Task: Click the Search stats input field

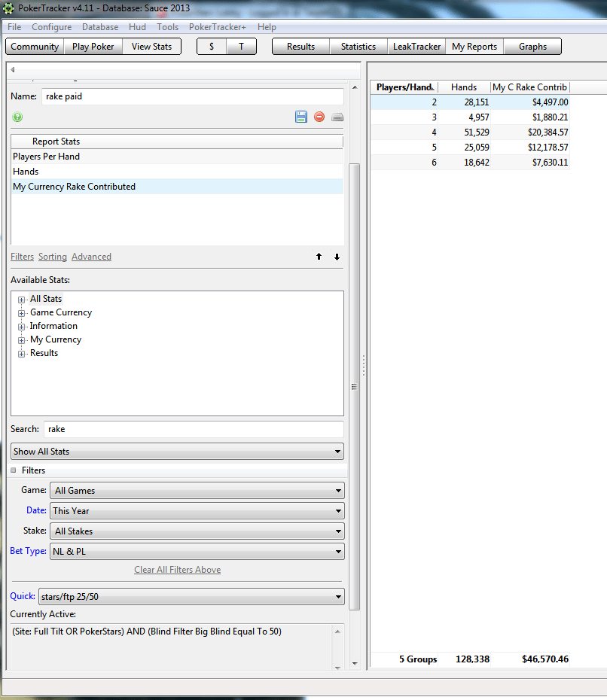Action: point(194,429)
